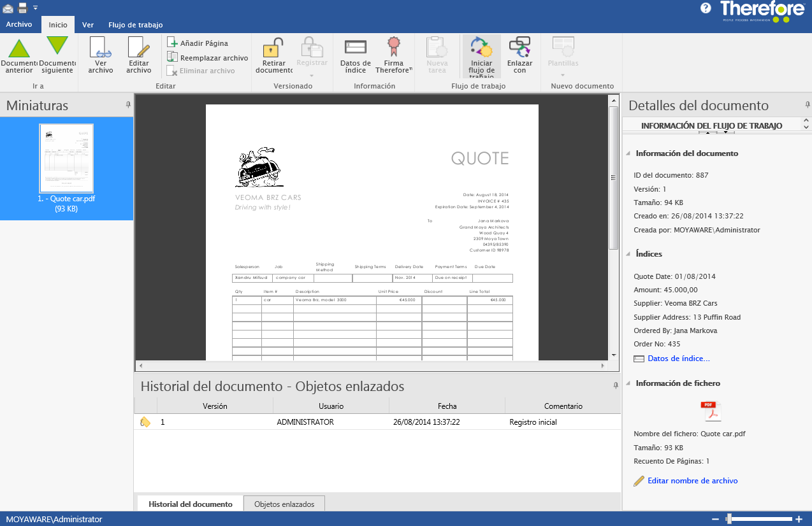This screenshot has width=812, height=526.
Task: Click the Retirar documento padlock icon
Action: [273, 48]
